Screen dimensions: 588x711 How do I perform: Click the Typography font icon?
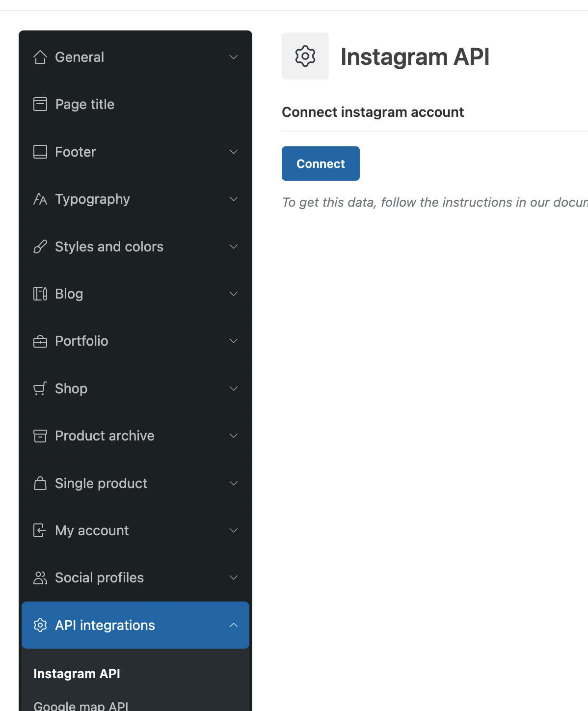(x=40, y=199)
